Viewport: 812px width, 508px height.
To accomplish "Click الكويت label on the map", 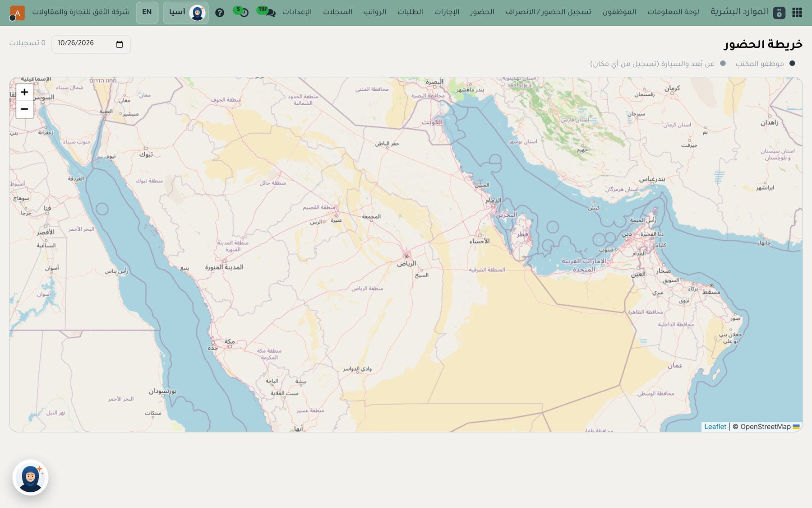I will [x=432, y=122].
